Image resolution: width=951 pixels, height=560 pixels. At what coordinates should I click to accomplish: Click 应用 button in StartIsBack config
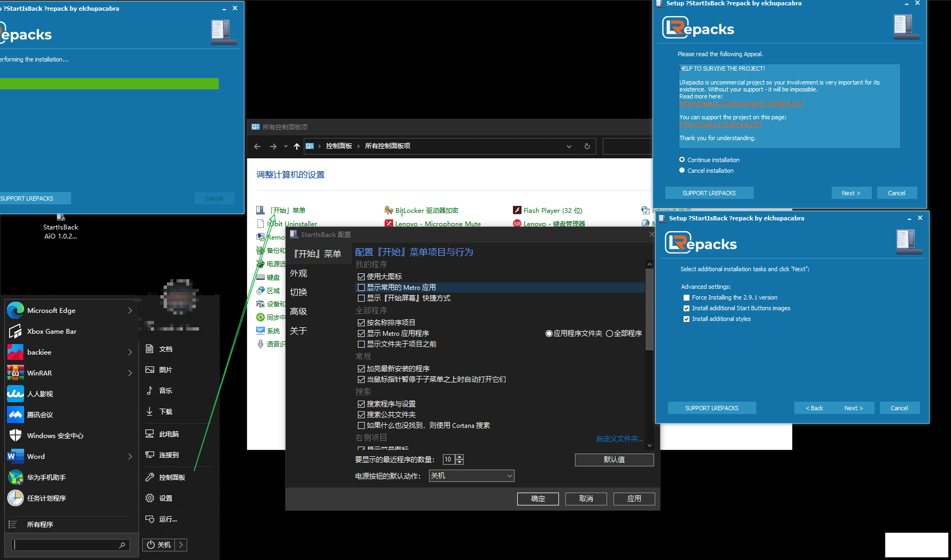tap(634, 498)
